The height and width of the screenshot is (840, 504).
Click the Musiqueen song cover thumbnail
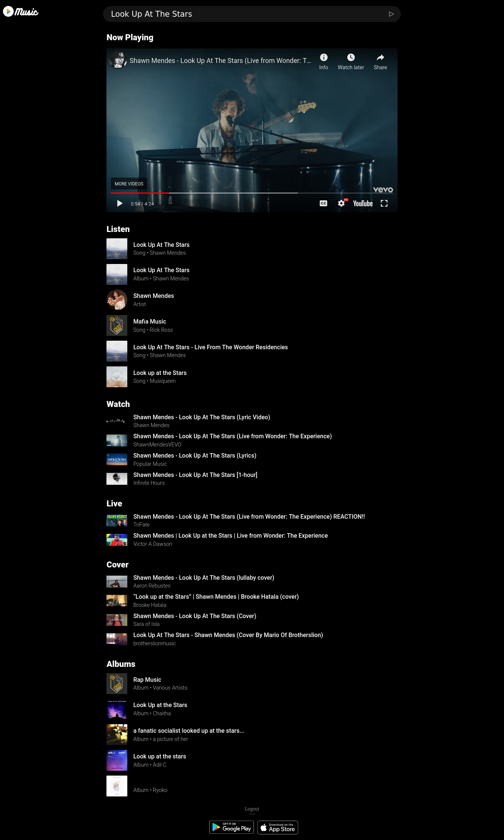coord(117,377)
